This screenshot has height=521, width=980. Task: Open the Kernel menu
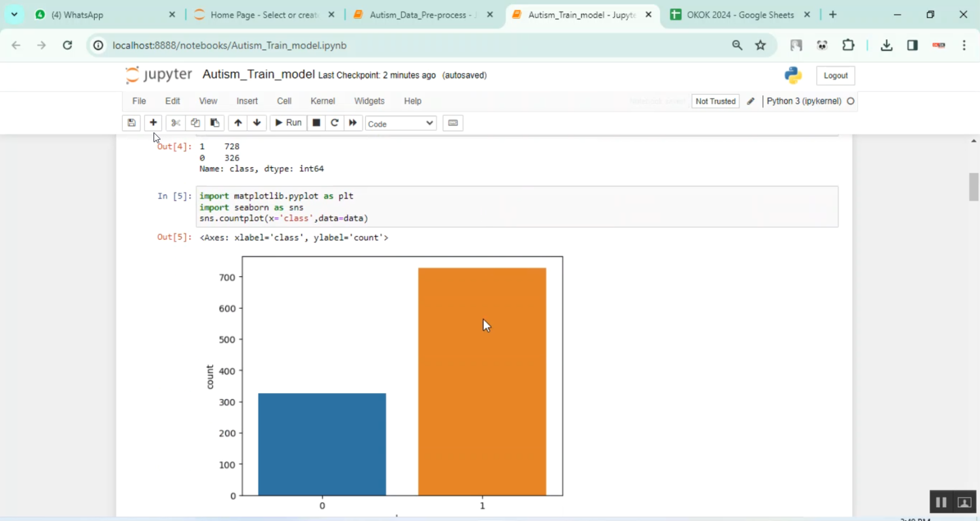(x=323, y=101)
